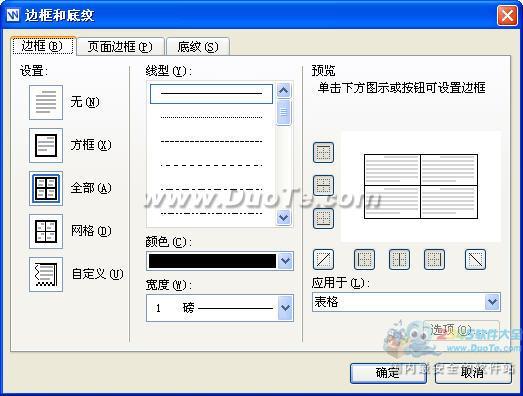Choose the dash-dot line style
Screen dimensions: 523x396
point(211,189)
